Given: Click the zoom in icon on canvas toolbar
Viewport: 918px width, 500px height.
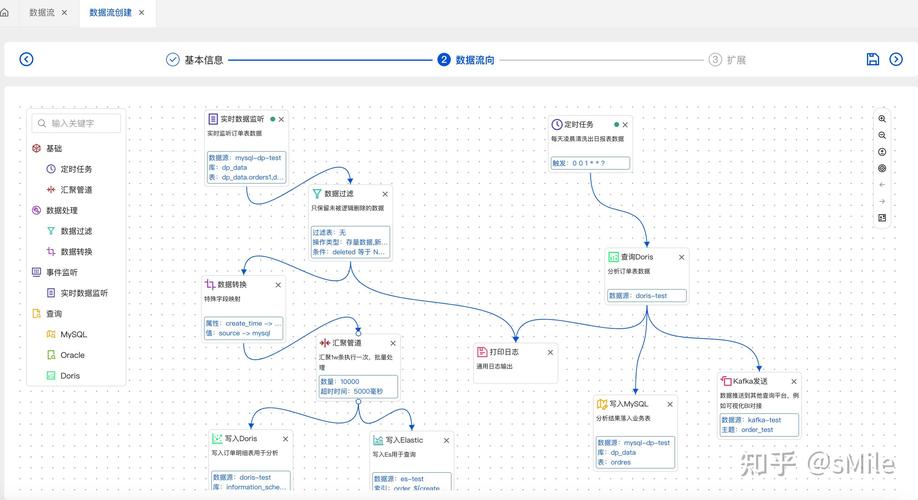Looking at the screenshot, I should tap(882, 119).
